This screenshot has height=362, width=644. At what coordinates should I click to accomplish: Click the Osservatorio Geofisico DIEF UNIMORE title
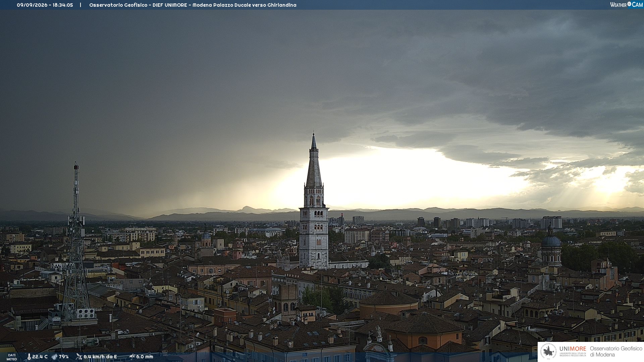tap(138, 5)
